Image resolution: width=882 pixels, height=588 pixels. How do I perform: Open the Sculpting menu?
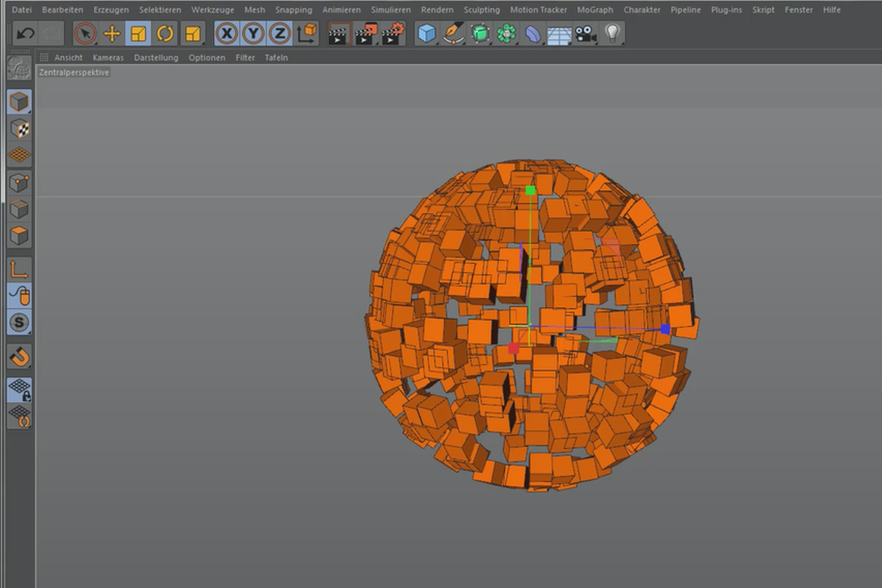coord(482,10)
